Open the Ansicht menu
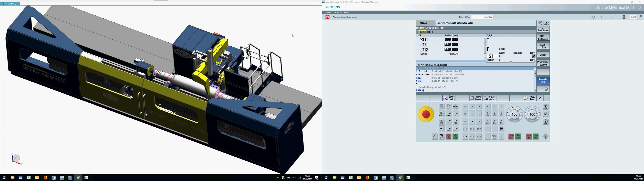 [x=338, y=13]
